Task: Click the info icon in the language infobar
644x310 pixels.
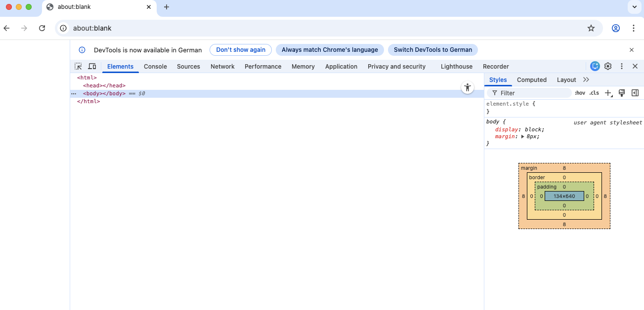Action: tap(83, 50)
